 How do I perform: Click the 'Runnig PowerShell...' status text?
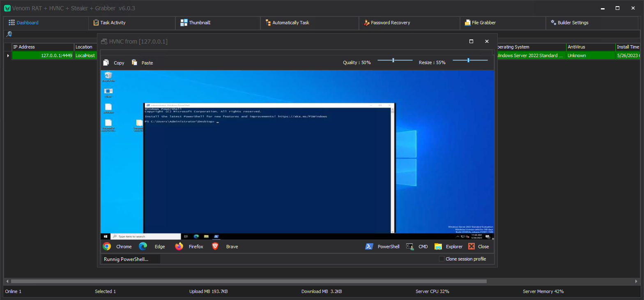point(126,259)
